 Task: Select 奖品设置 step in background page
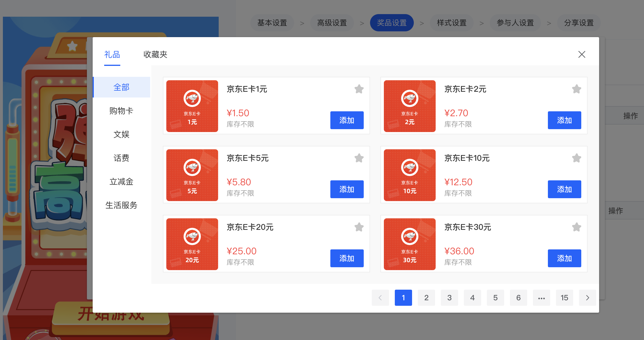(392, 23)
